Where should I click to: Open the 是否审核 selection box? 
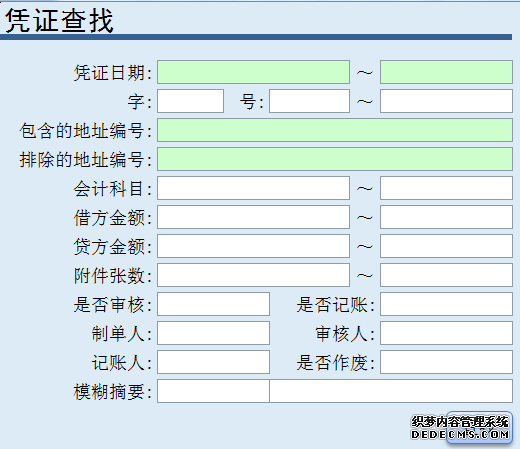pyautogui.click(x=213, y=304)
